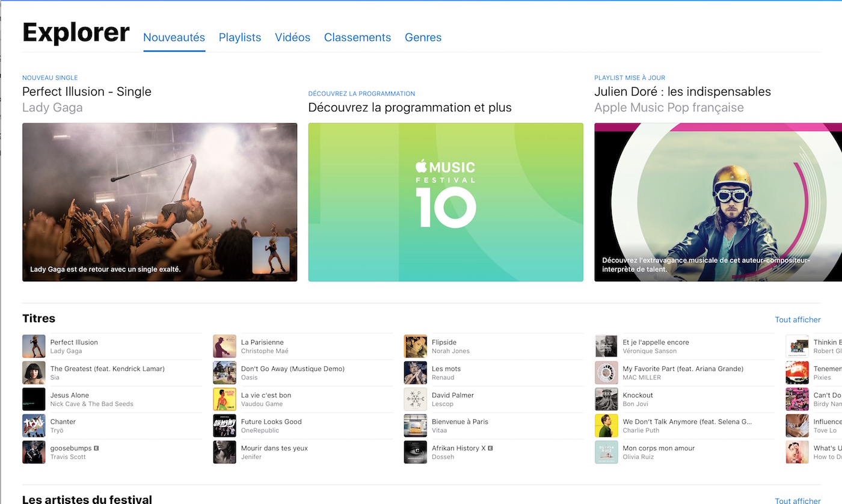Image resolution: width=842 pixels, height=504 pixels.
Task: Select the Classements tab
Action: pyautogui.click(x=357, y=37)
